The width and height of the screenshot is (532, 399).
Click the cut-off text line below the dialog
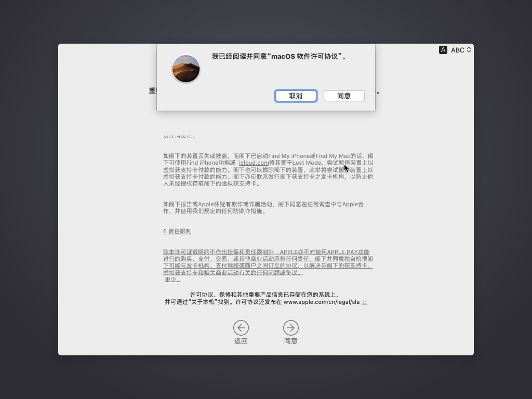click(179, 136)
